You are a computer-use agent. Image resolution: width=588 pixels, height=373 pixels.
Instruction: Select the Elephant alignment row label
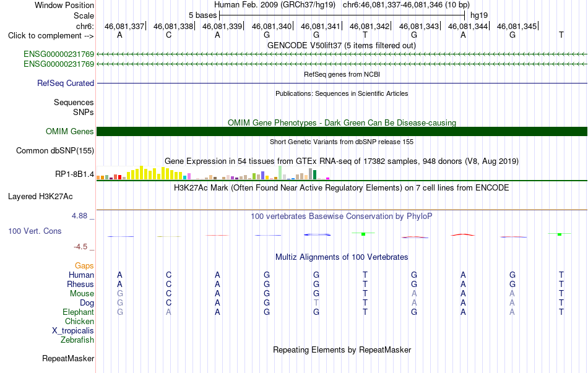pos(79,312)
